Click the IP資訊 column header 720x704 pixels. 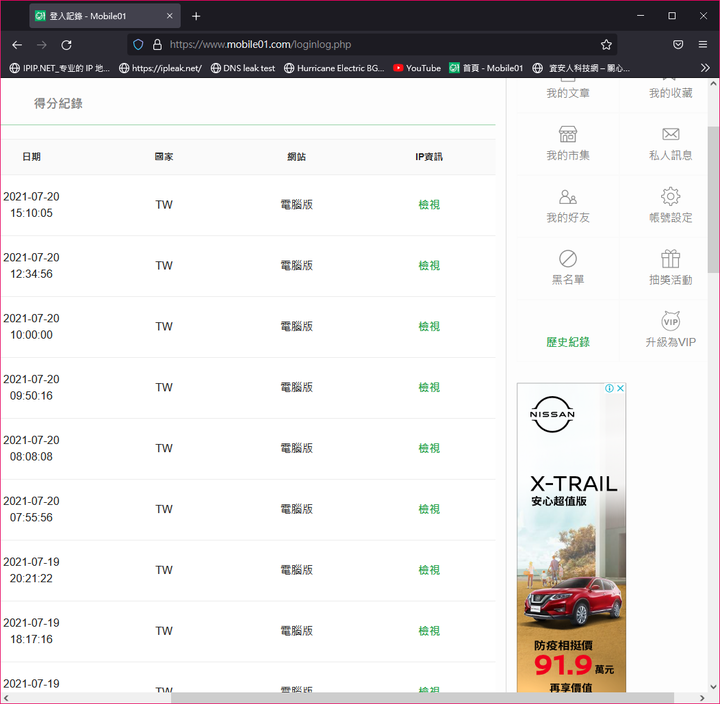429,157
